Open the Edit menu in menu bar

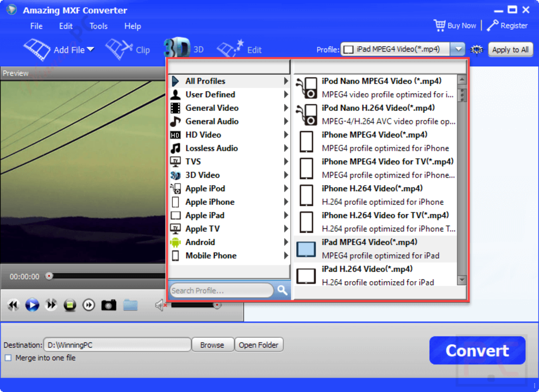point(66,26)
